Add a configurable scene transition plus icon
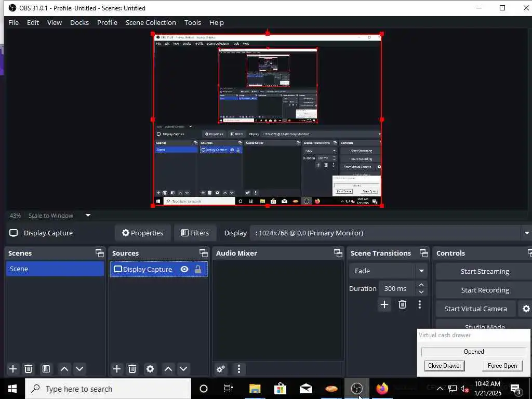Image resolution: width=532 pixels, height=399 pixels. 384,304
